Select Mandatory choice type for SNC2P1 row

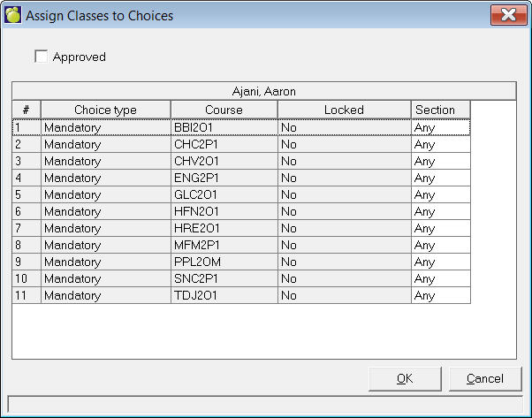[105, 278]
